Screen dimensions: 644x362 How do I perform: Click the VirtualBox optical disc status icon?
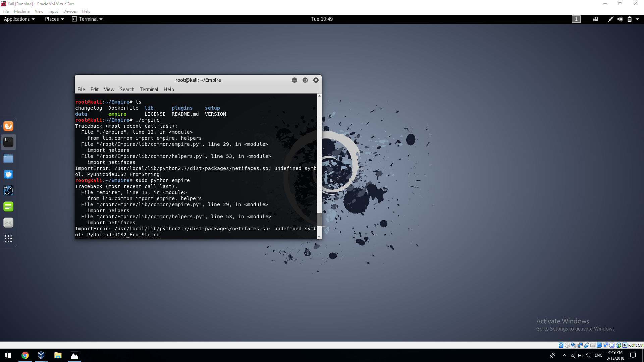click(567, 345)
